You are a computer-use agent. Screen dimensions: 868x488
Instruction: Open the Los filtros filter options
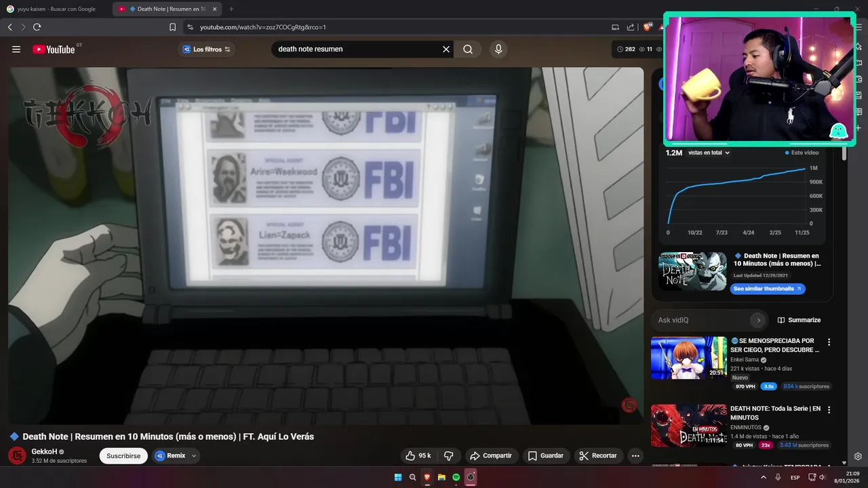[207, 49]
